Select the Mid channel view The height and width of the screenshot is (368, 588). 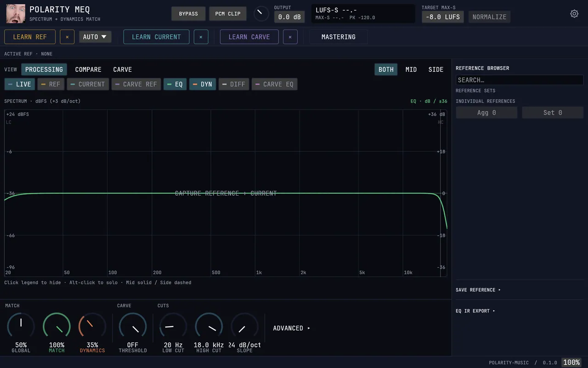tap(411, 69)
